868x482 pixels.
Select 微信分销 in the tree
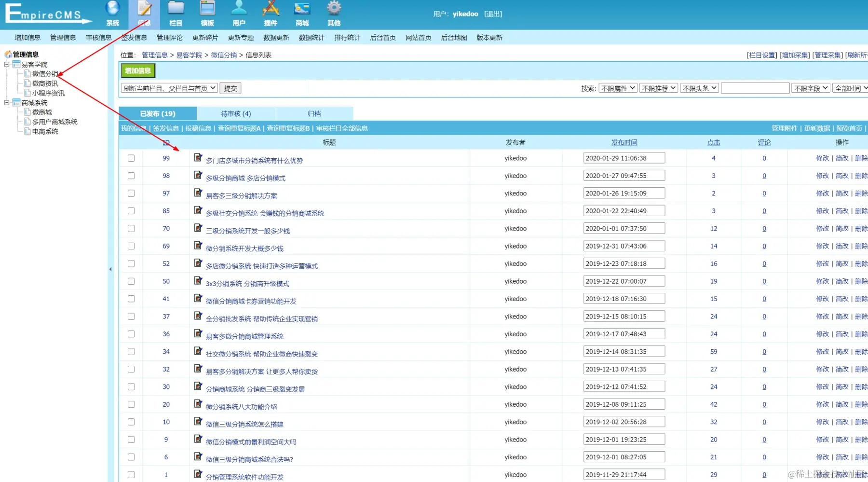point(45,74)
